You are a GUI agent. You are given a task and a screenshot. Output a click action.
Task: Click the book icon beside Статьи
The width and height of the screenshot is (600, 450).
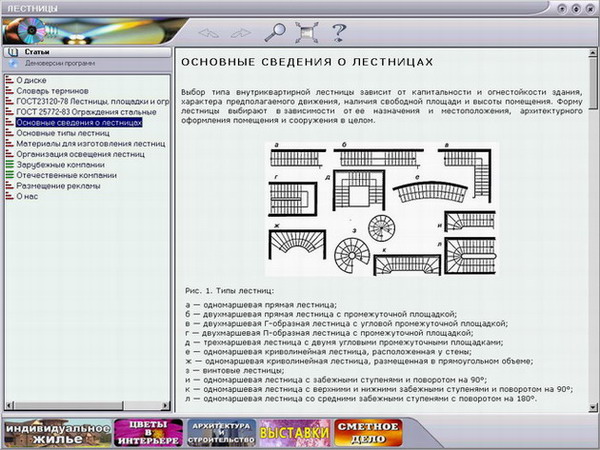[13, 52]
